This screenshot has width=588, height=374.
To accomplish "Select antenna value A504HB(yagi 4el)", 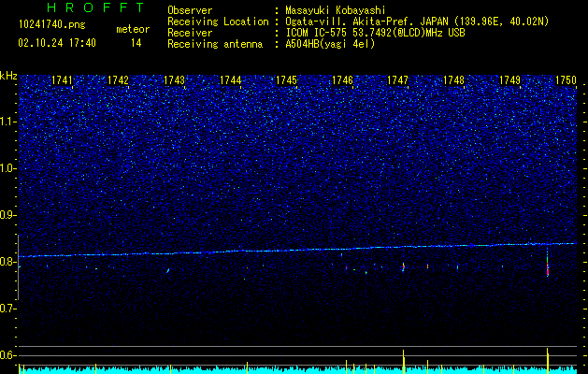I will pyautogui.click(x=330, y=44).
